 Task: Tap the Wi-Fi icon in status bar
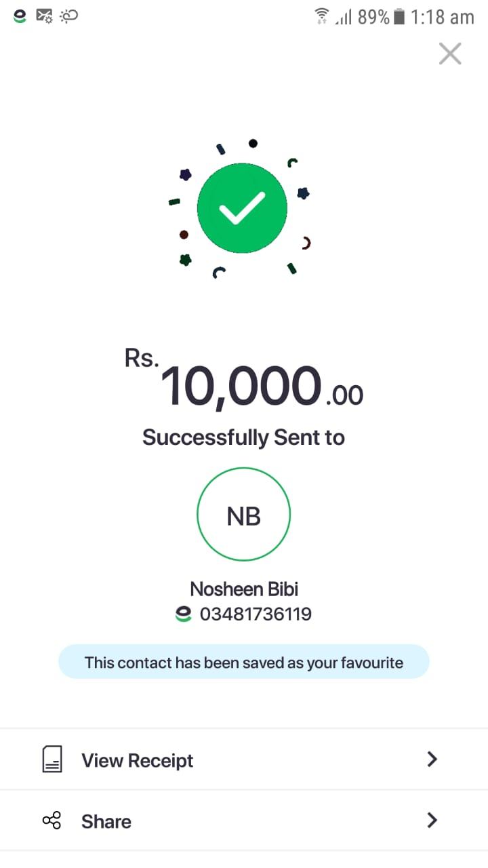[322, 16]
